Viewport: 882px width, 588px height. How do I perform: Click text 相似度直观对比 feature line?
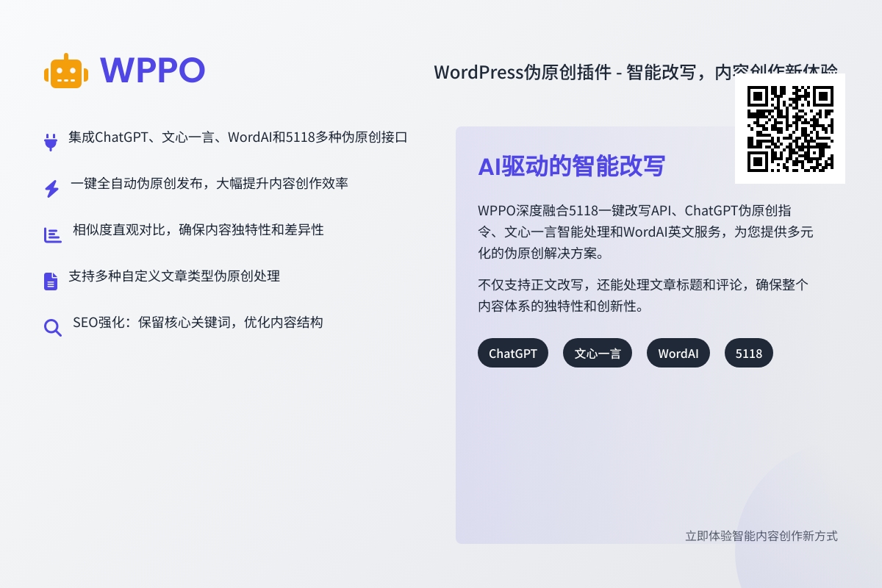pos(198,230)
